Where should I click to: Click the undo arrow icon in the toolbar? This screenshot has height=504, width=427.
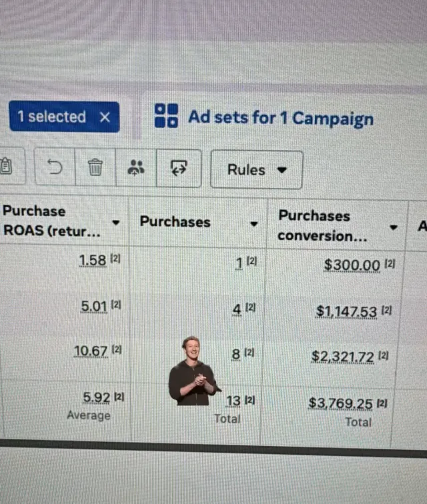coord(55,167)
